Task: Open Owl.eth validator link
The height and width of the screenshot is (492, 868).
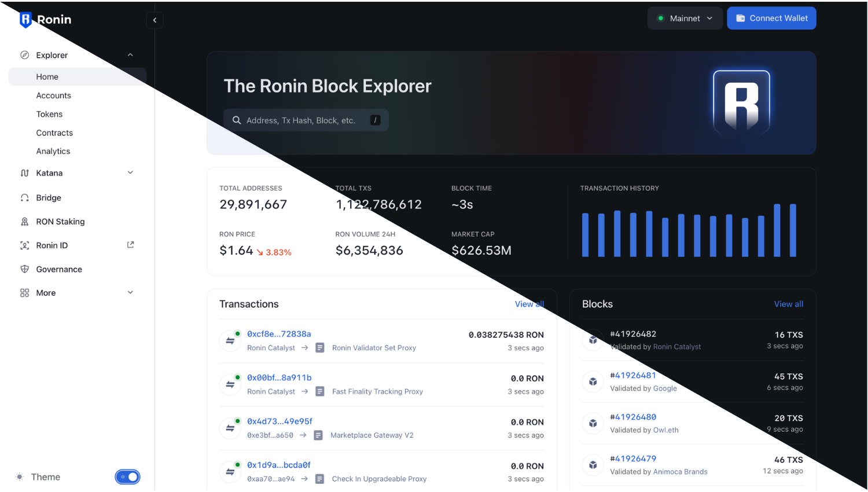Action: click(665, 430)
